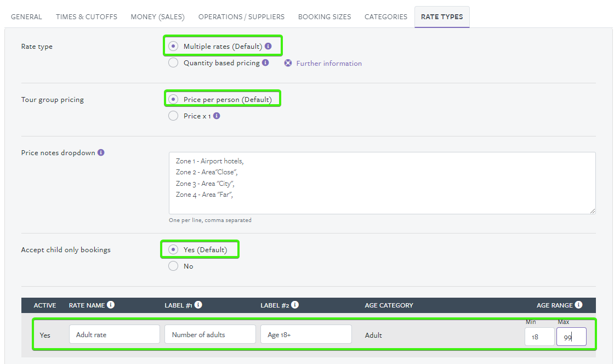This screenshot has height=364, width=614.
Task: Click info icon beside Multiple rates
Action: click(268, 46)
